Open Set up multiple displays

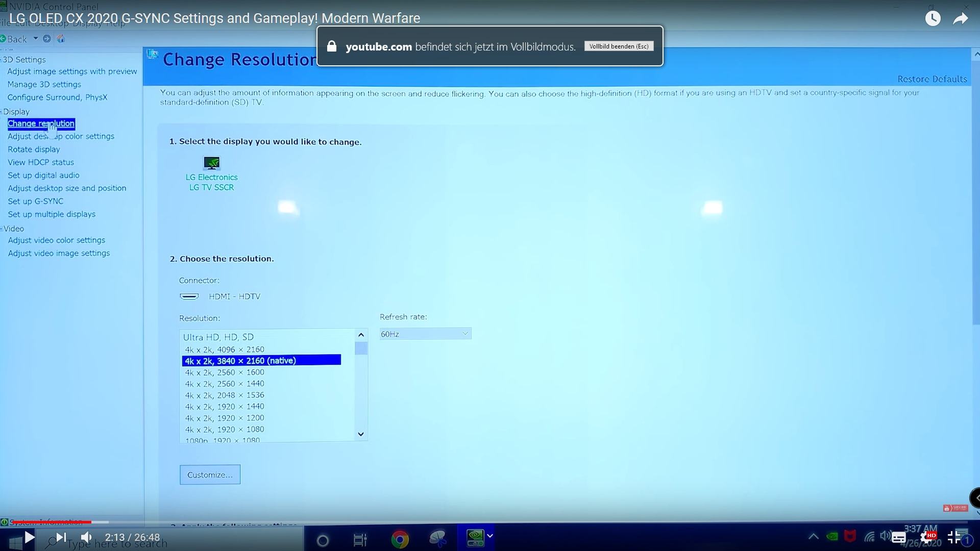(52, 214)
